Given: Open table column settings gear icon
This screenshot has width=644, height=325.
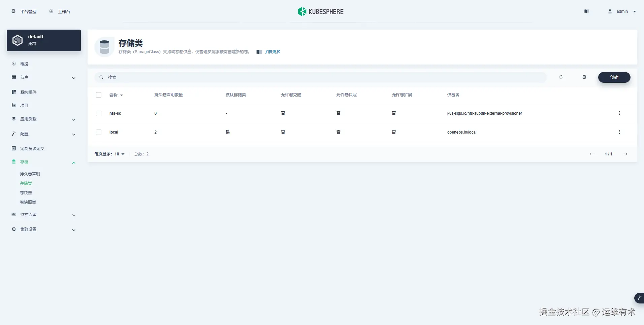Looking at the screenshot, I should (584, 77).
